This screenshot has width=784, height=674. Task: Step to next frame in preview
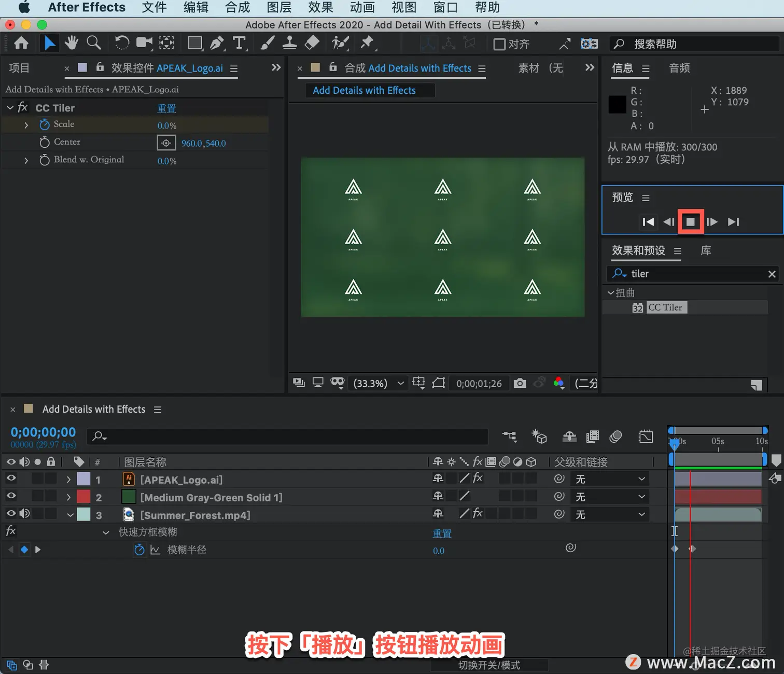pyautogui.click(x=712, y=222)
